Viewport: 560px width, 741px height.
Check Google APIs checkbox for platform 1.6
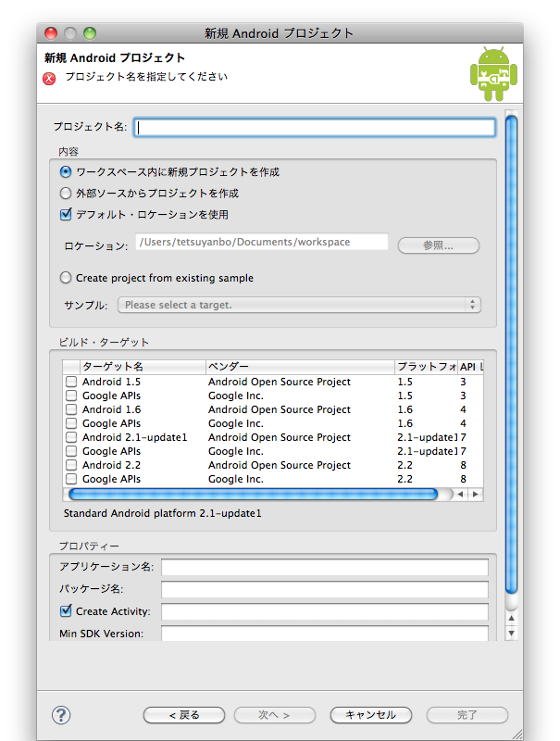tap(71, 423)
